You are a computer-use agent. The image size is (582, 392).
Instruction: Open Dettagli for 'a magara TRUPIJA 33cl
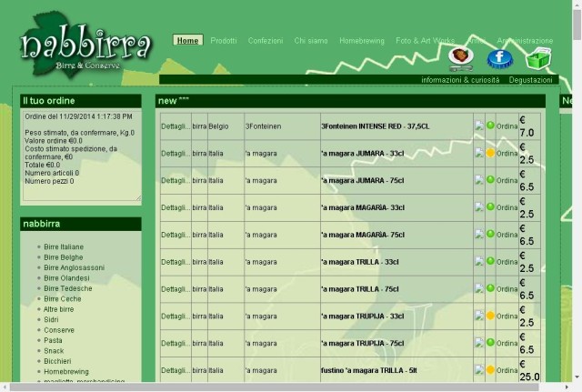(x=176, y=317)
